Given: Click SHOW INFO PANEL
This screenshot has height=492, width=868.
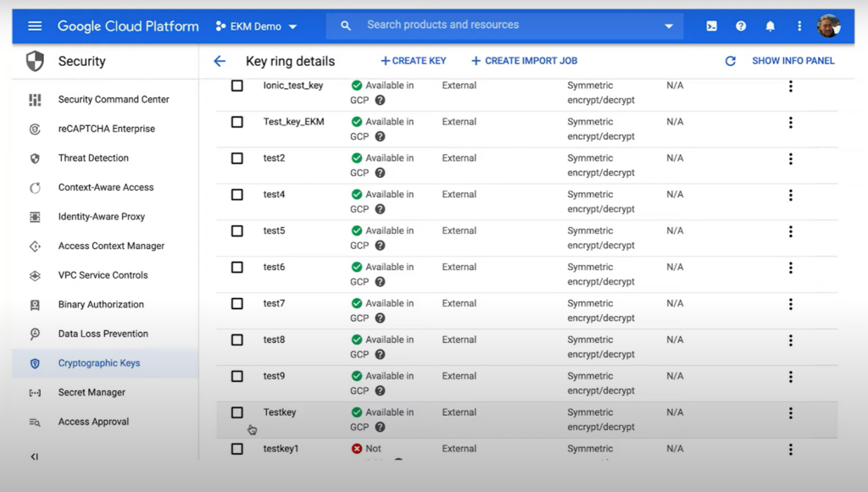Looking at the screenshot, I should pos(793,61).
